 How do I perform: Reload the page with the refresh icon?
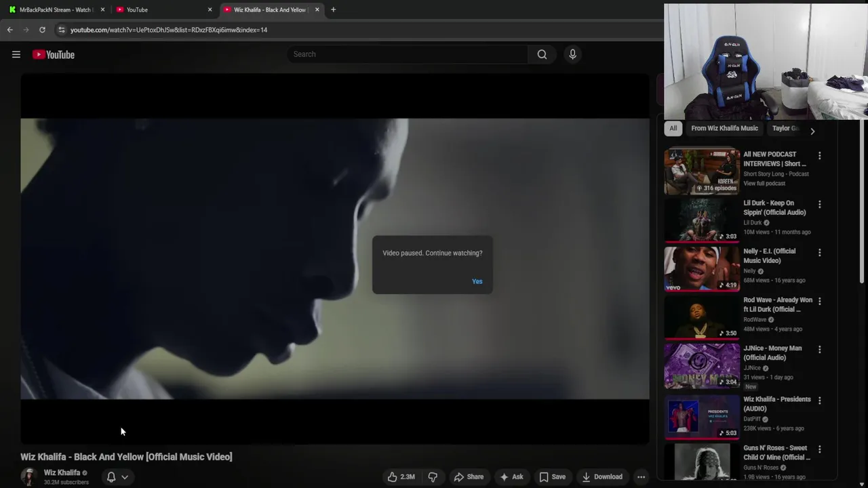click(42, 30)
